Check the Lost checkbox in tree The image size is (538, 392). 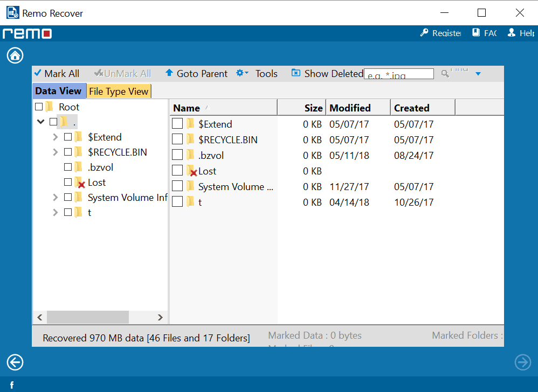point(68,182)
